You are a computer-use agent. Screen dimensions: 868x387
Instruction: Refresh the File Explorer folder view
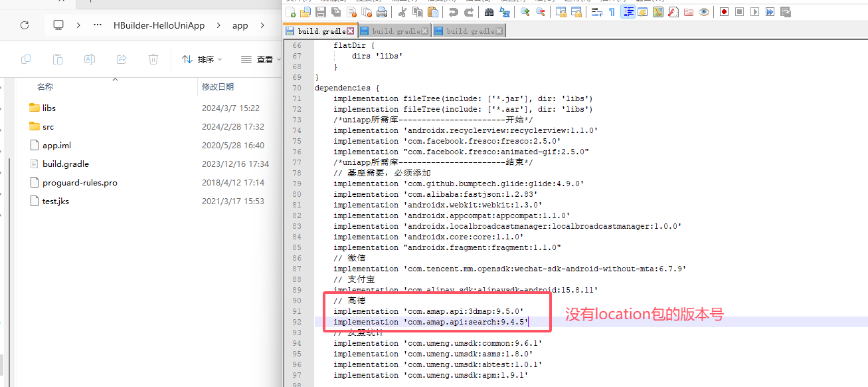tap(25, 25)
